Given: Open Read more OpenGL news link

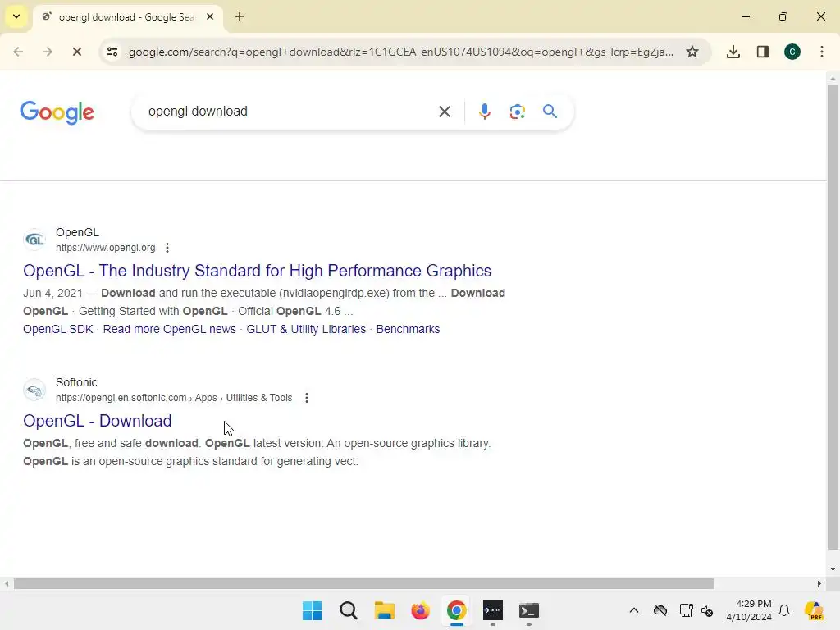Looking at the screenshot, I should point(169,329).
